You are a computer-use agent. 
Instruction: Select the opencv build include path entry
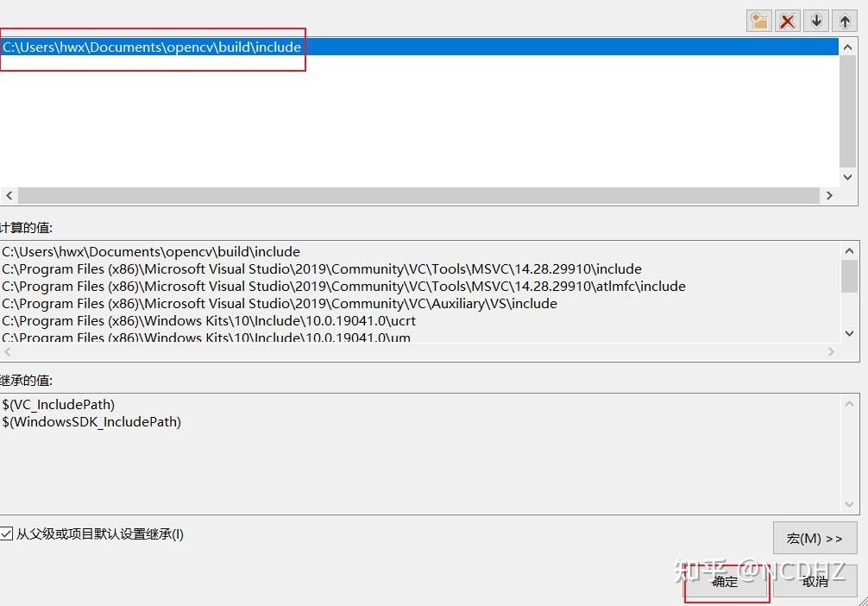pyautogui.click(x=151, y=47)
